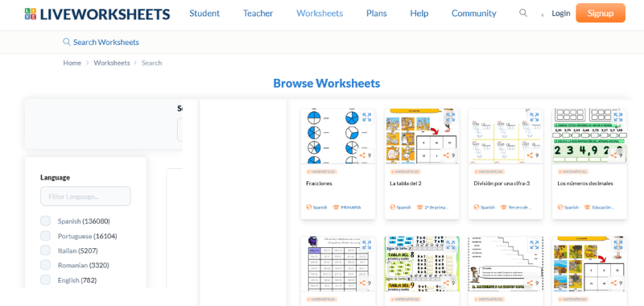The width and height of the screenshot is (644, 306).
Task: Open the Community menu
Action: [474, 13]
